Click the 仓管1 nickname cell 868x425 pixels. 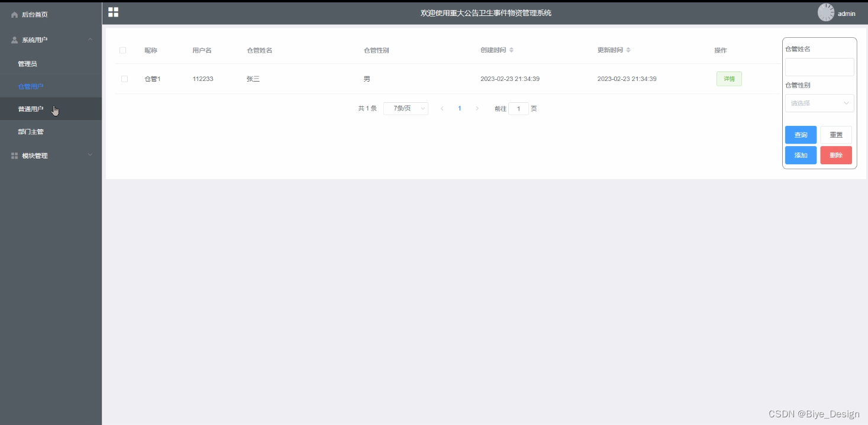(x=153, y=79)
